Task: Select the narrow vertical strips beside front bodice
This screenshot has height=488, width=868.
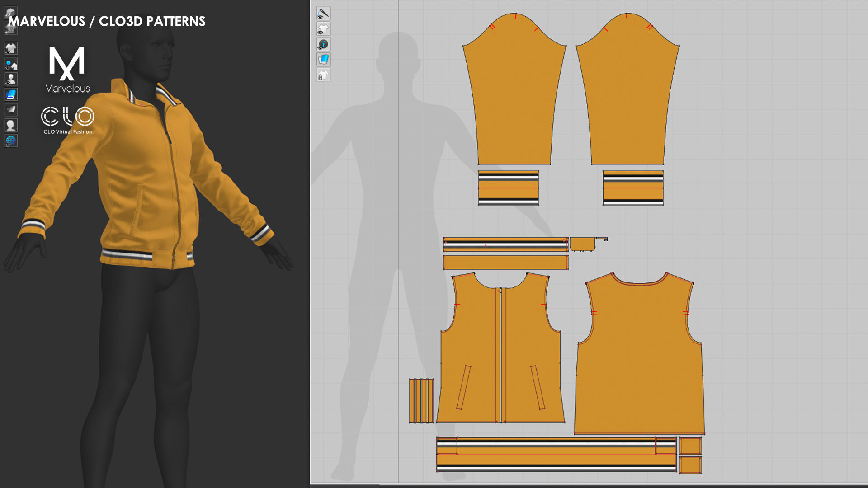Action: point(421,401)
